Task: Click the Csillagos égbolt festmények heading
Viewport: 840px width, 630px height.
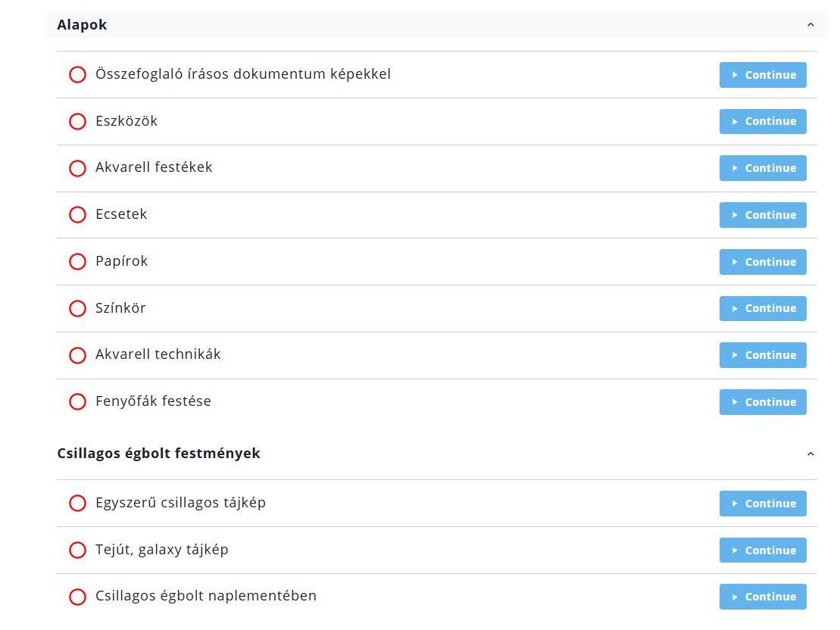Action: (x=158, y=454)
